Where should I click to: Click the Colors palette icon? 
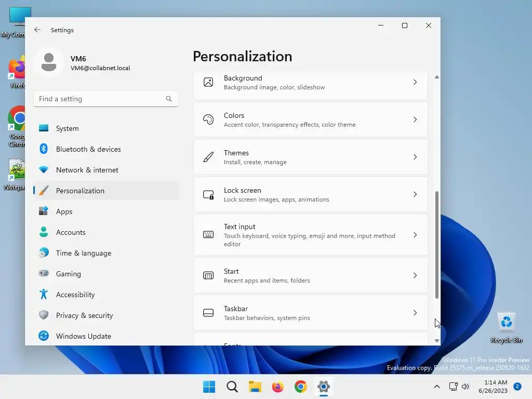click(208, 119)
